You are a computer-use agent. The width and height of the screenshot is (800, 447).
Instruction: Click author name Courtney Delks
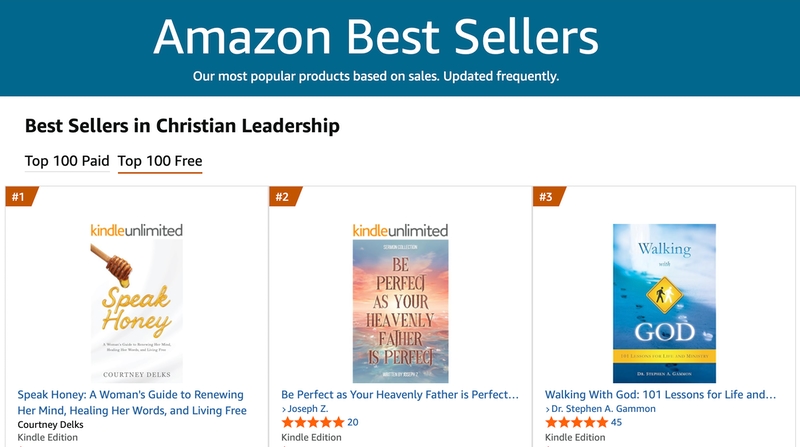tap(50, 424)
